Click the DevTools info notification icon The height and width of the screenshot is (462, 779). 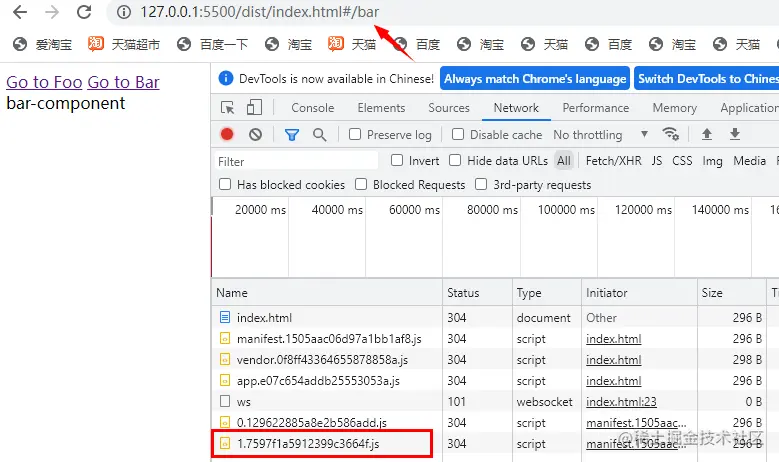(x=226, y=78)
